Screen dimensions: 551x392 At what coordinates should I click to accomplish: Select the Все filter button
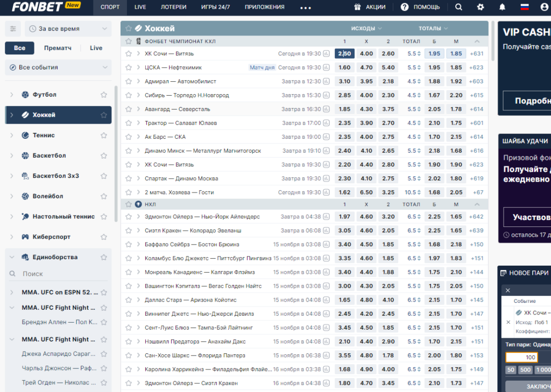pos(20,48)
